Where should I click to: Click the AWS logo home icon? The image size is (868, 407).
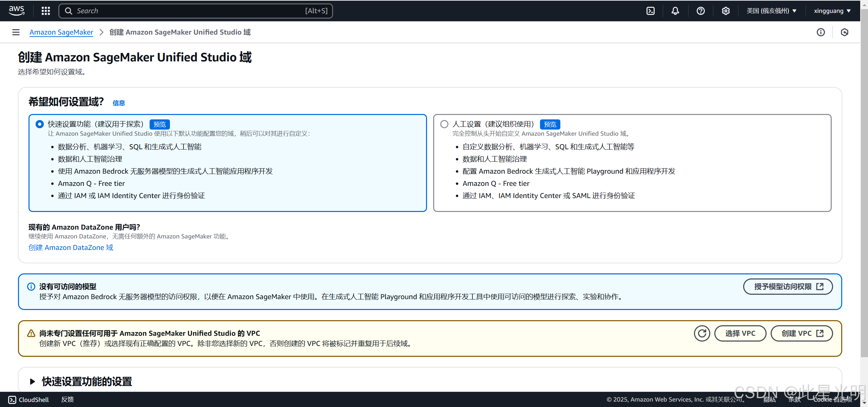click(x=16, y=11)
